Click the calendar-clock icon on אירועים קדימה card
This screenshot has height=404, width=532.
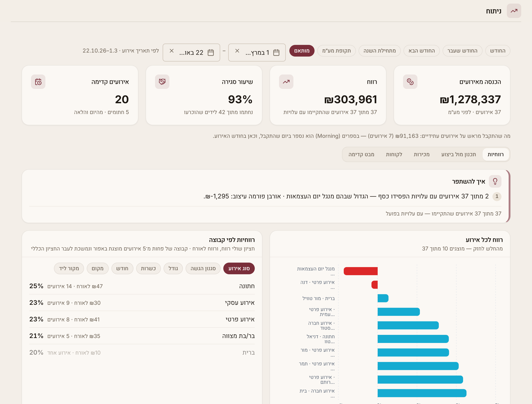pos(38,82)
